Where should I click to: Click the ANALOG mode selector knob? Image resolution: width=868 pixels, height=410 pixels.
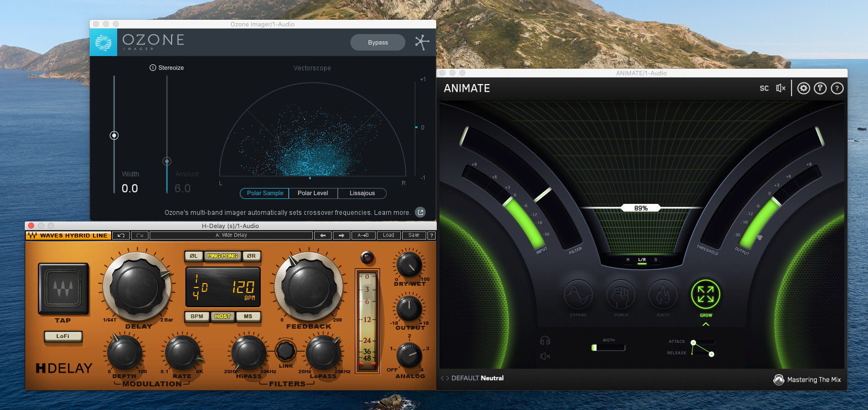point(409,356)
